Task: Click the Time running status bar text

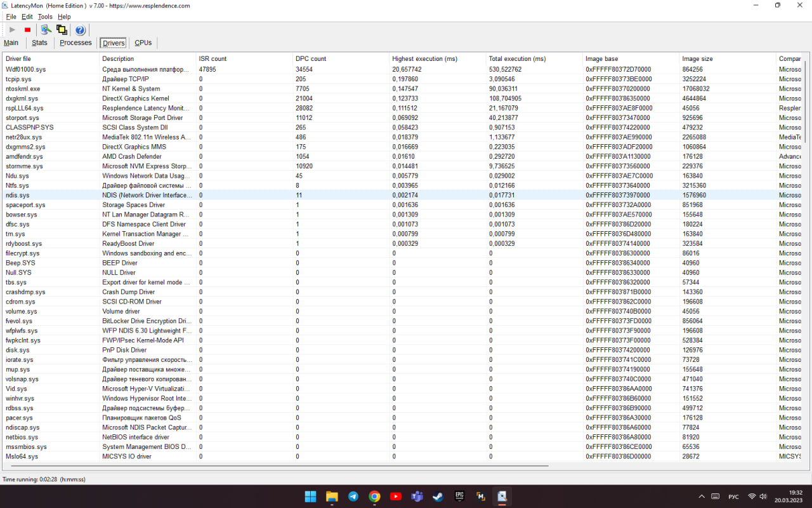Action: [x=44, y=479]
